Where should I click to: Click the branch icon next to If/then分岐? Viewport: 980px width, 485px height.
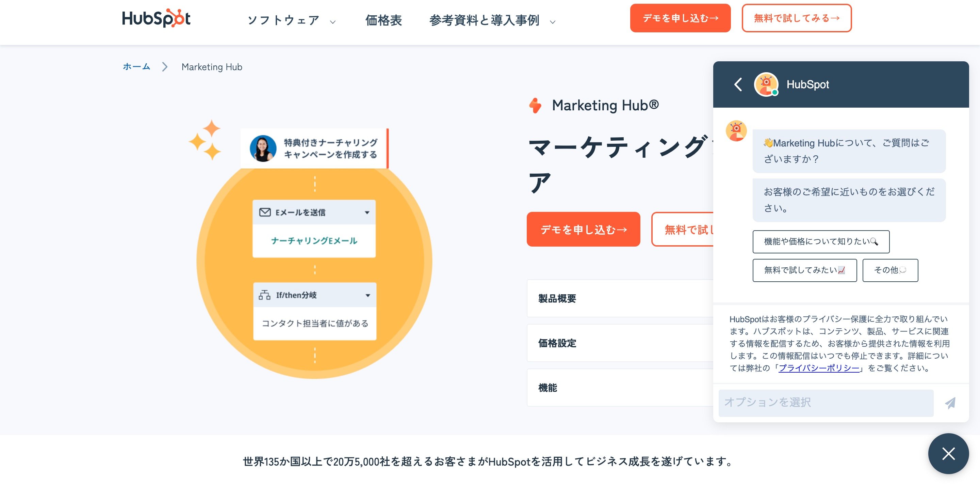pos(264,295)
